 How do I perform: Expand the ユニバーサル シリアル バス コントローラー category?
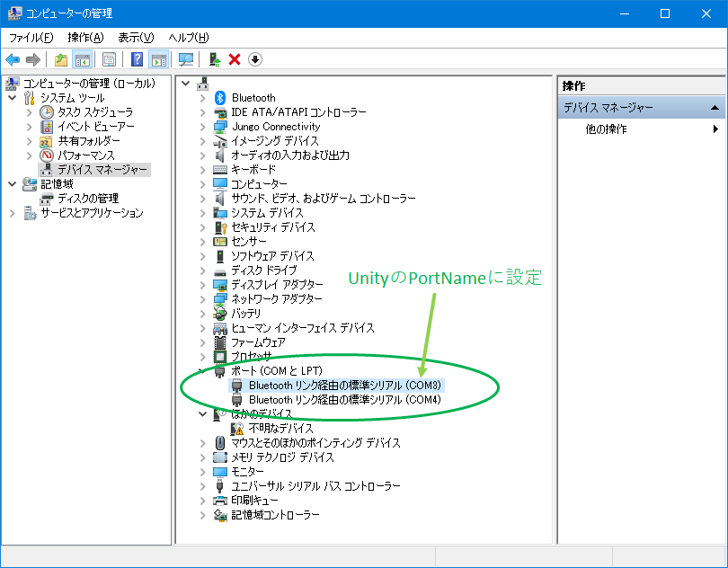tap(202, 486)
